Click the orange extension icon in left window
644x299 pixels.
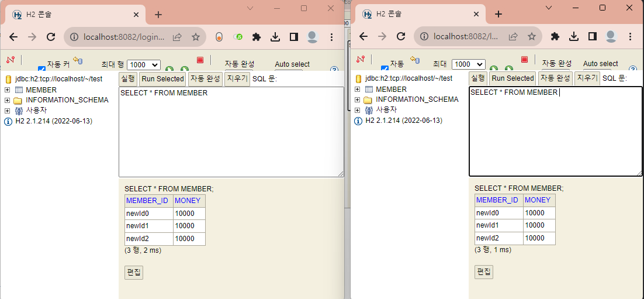[219, 37]
